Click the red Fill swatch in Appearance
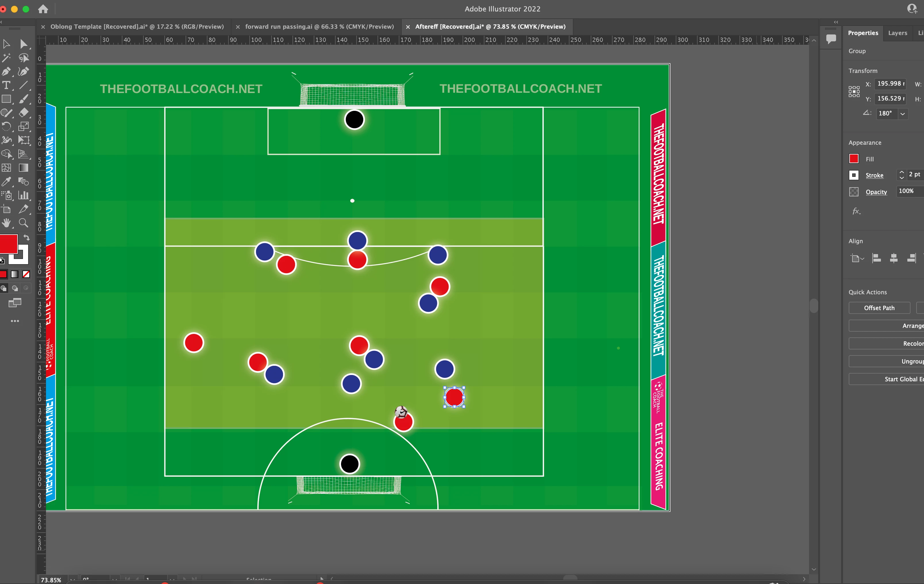Screen dimensions: 924x584 click(x=853, y=159)
